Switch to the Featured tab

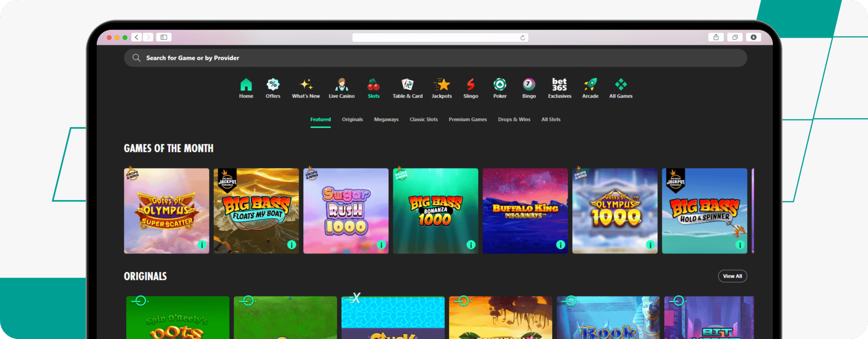321,119
